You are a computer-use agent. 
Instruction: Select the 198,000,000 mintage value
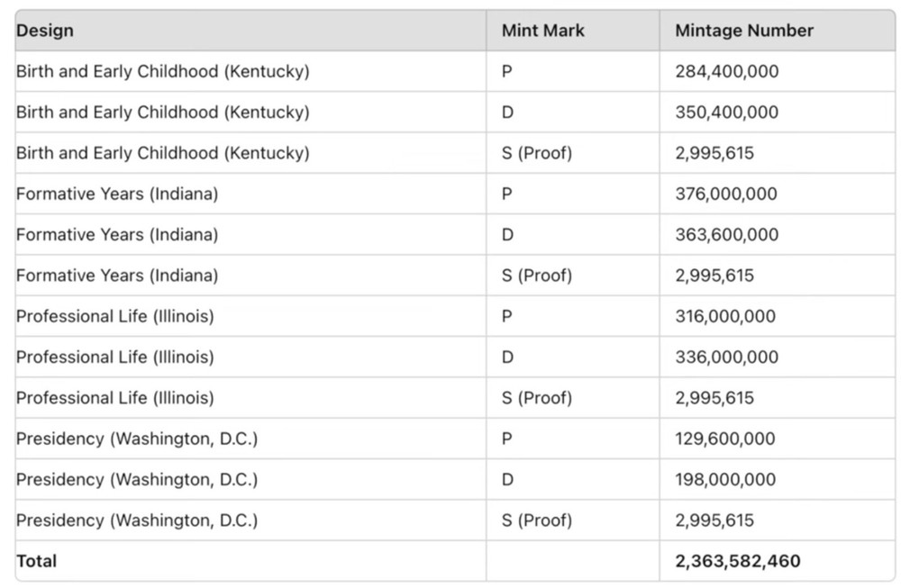tap(725, 479)
